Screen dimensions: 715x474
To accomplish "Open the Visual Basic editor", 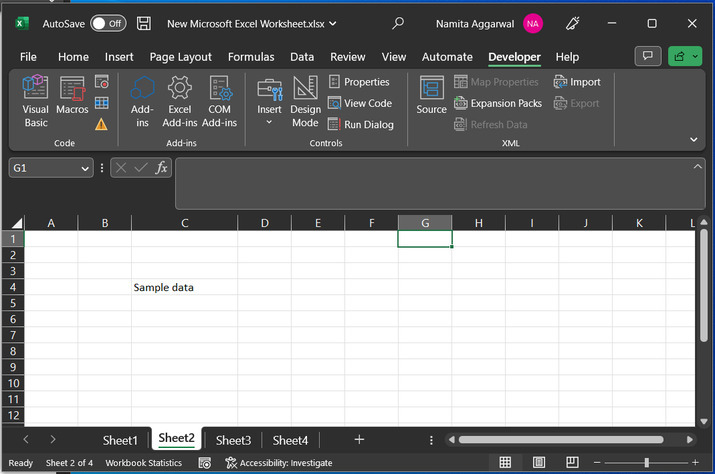I will [36, 102].
